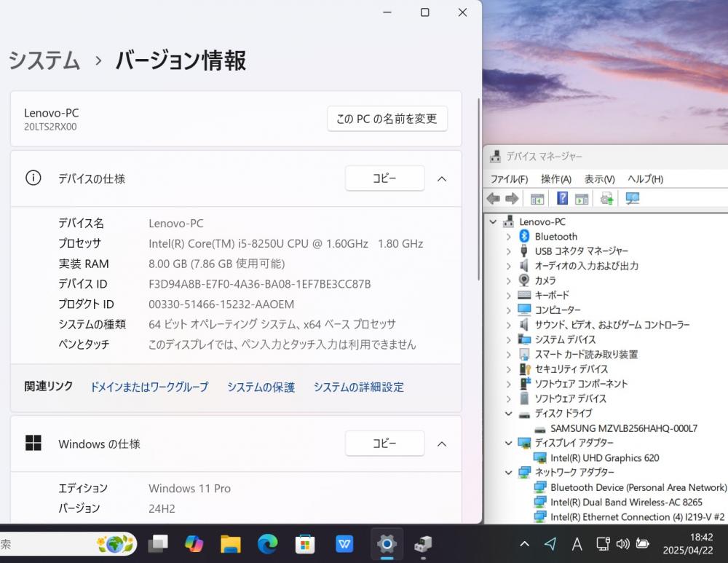This screenshot has width=728, height=563.
Task: Click the Back arrow in Device Manager toolbar
Action: [x=493, y=199]
